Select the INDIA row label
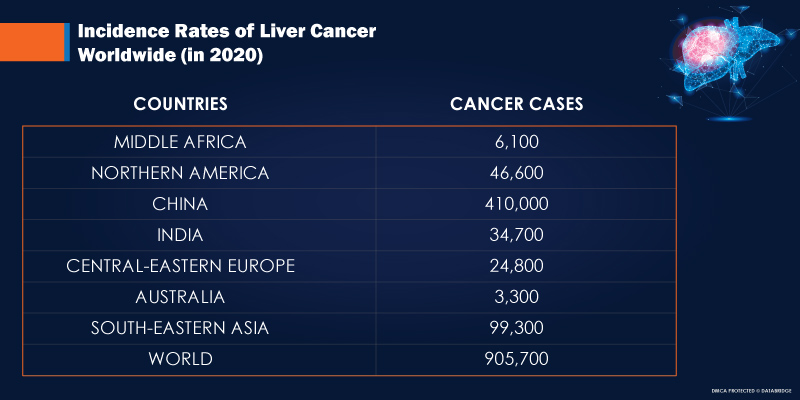 (180, 235)
